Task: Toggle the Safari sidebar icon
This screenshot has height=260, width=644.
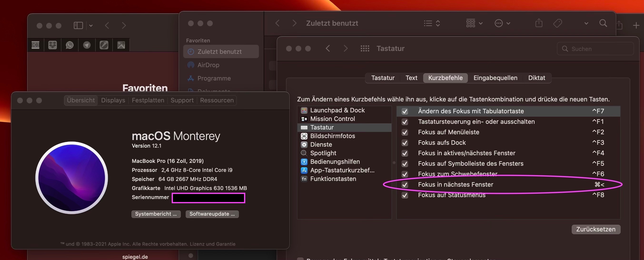Action: tap(78, 25)
